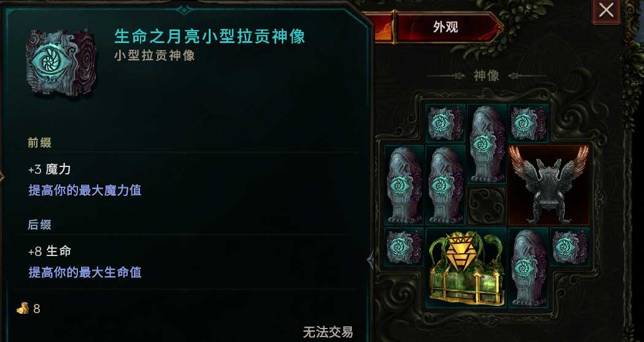Click the 无法交易 label
This screenshot has height=342, width=644.
[x=328, y=332]
